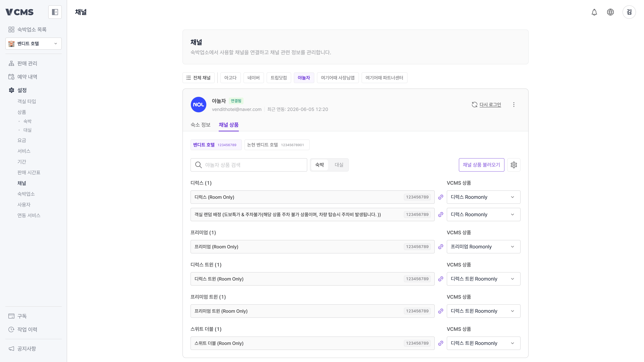This screenshot has height=362, width=644.
Task: Open VCMS 상품 dropdown for 디럭스 (Room Only)
Action: (x=483, y=197)
